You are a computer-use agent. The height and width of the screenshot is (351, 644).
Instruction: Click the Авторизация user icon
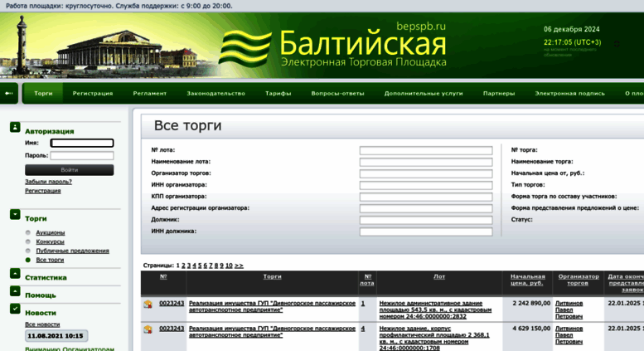pyautogui.click(x=15, y=128)
